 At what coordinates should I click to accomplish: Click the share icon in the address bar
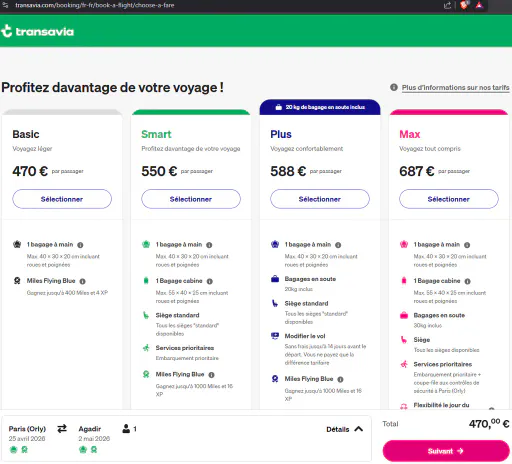coord(447,5)
